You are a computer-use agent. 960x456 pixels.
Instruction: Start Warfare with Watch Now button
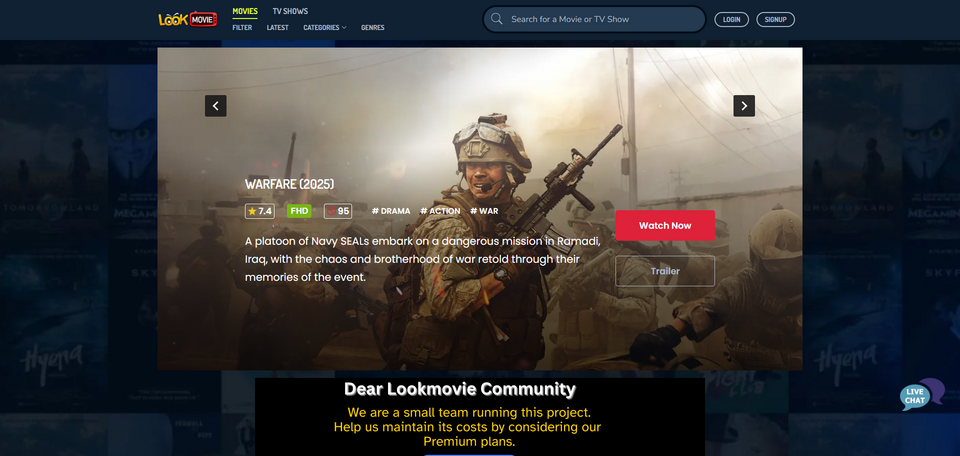point(665,225)
